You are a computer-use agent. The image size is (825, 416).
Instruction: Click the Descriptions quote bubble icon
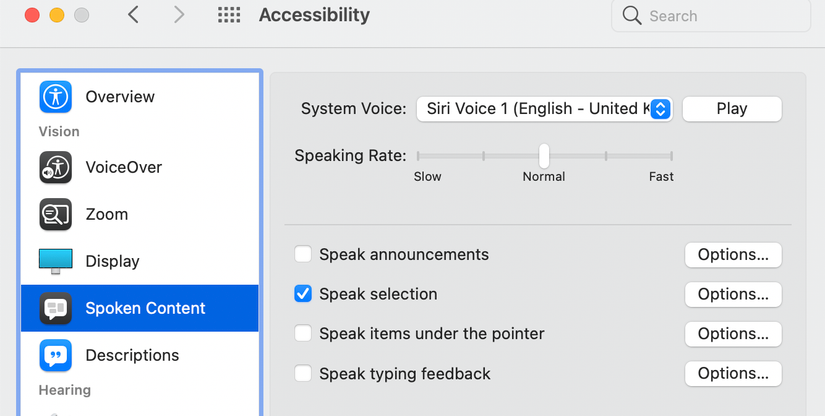[55, 356]
